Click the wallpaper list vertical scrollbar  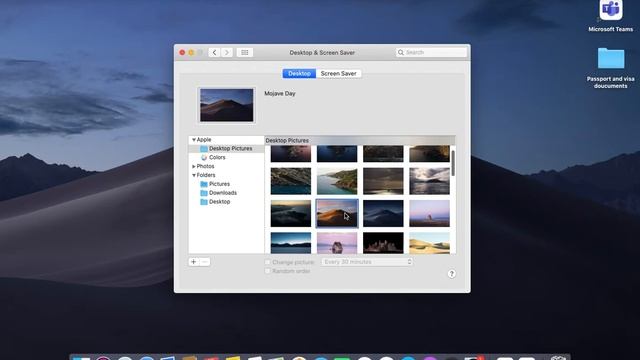pos(453,163)
